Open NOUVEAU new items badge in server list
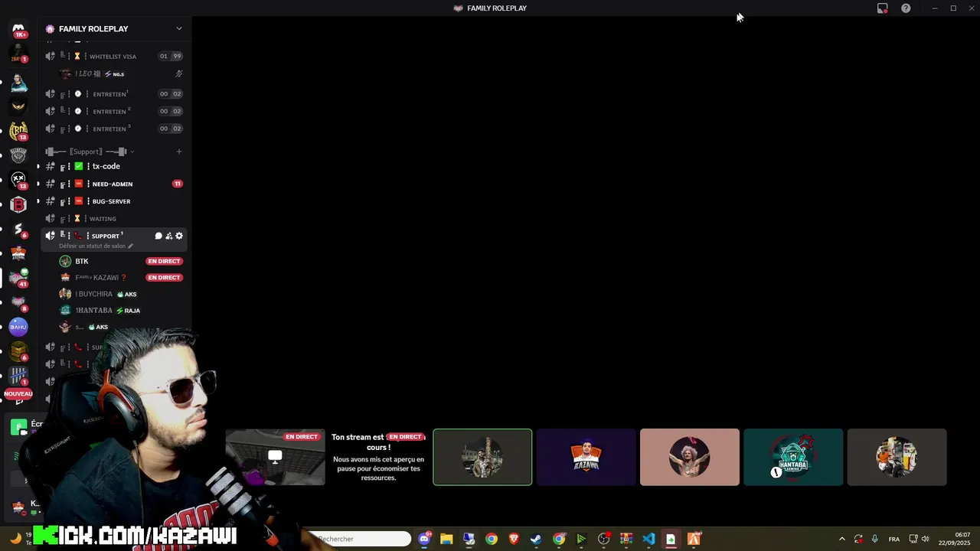Screen dimensions: 980x551 click(x=18, y=393)
